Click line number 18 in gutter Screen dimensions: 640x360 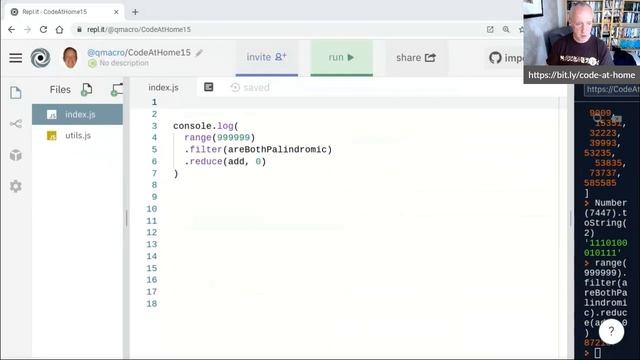pos(152,304)
